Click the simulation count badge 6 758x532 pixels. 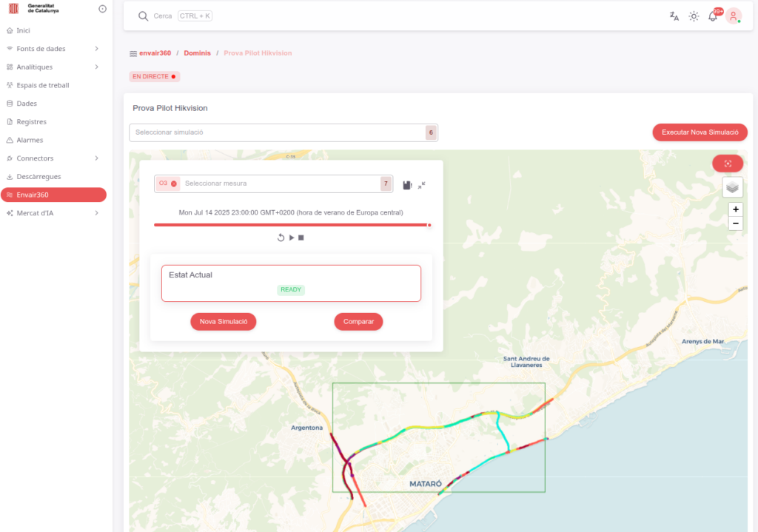coord(431,132)
